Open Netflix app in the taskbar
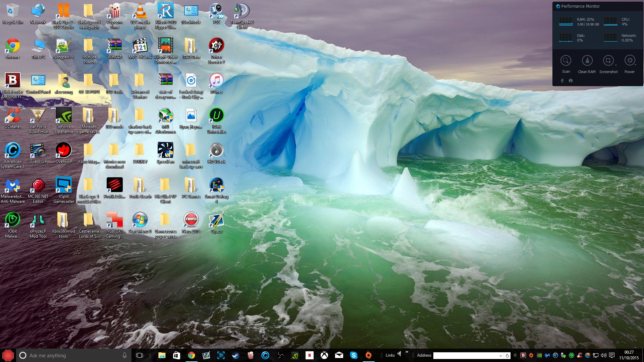Image resolution: width=644 pixels, height=362 pixels. [x=310, y=355]
